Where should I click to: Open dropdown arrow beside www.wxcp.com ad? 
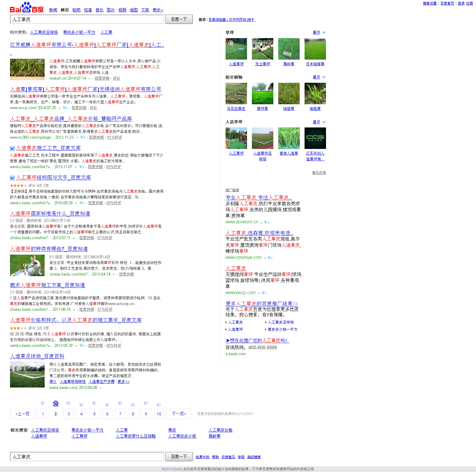pos(259,293)
